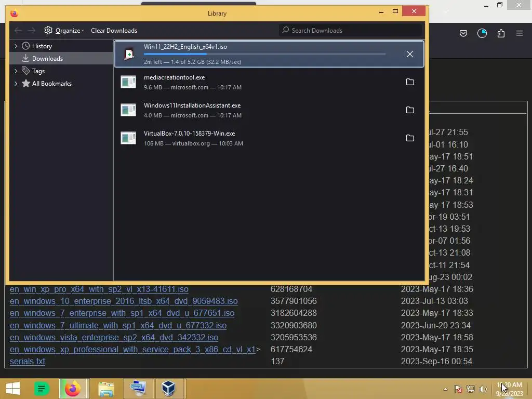
Task: Click the Library window title bar
Action: [x=217, y=13]
